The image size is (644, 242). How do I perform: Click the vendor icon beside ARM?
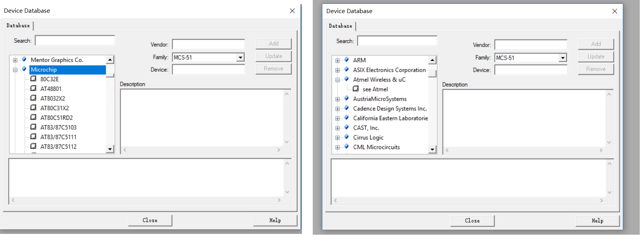coord(347,60)
